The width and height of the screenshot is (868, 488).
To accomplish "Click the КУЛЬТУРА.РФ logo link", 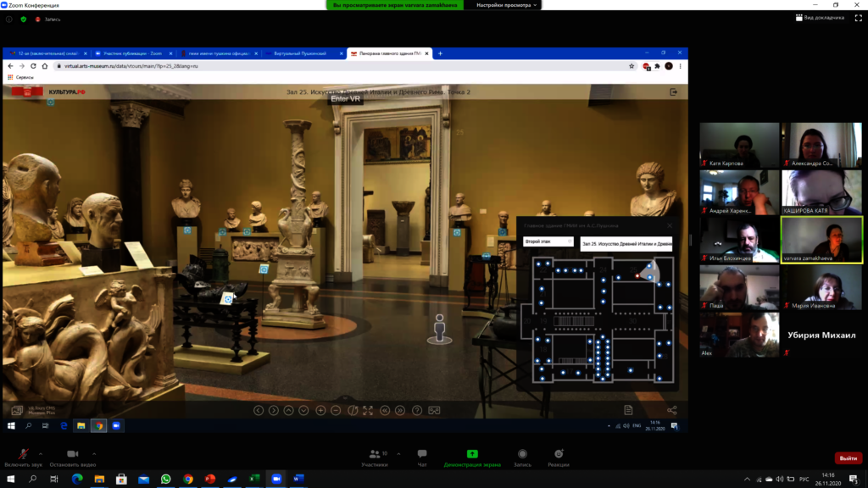I will point(66,91).
